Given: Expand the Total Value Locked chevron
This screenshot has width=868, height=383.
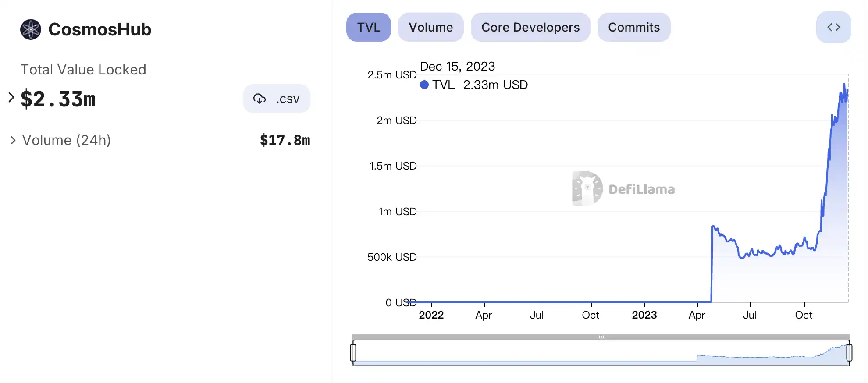Looking at the screenshot, I should [x=11, y=98].
